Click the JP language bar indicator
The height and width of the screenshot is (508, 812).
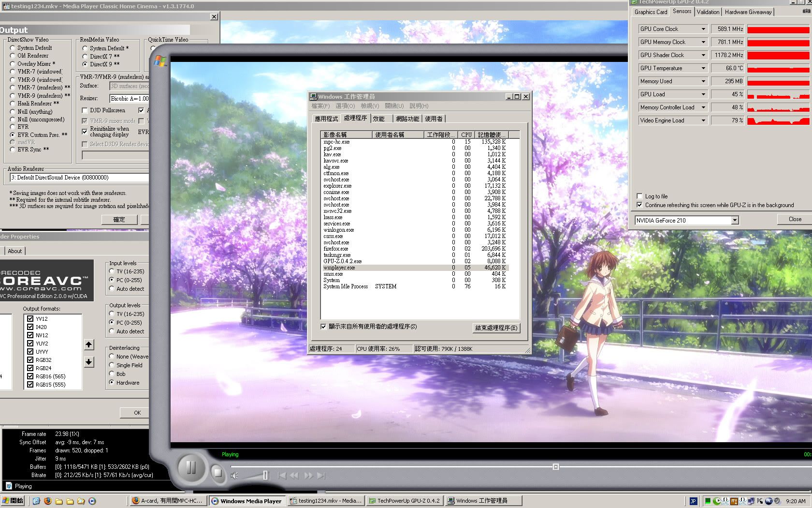(x=693, y=501)
